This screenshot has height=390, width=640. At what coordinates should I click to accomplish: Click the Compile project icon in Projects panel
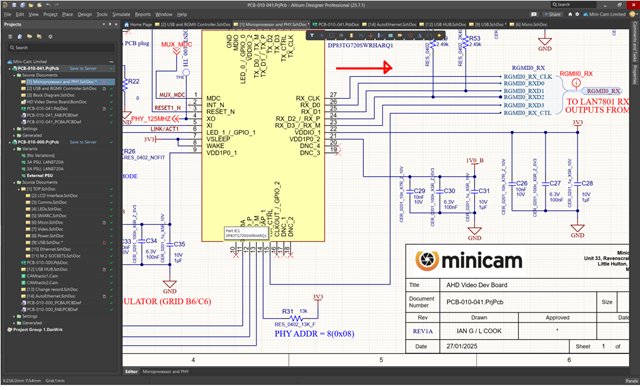click(x=20, y=36)
